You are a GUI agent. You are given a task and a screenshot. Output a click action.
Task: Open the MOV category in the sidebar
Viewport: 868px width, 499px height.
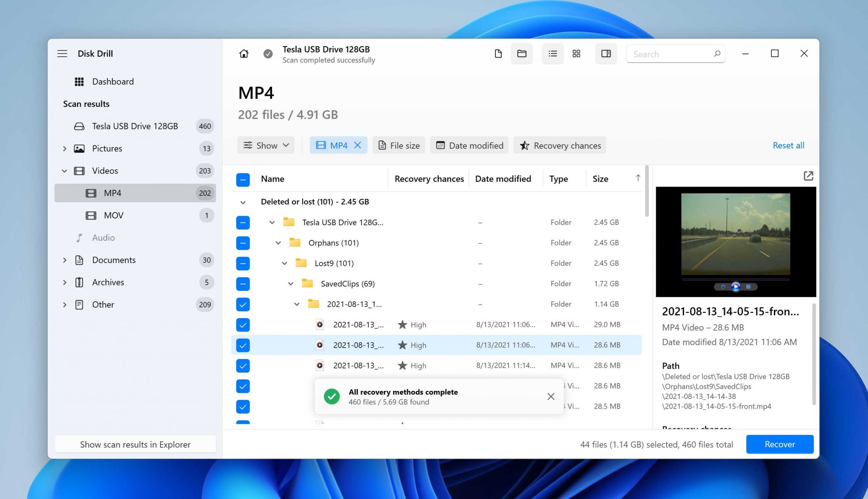[114, 215]
